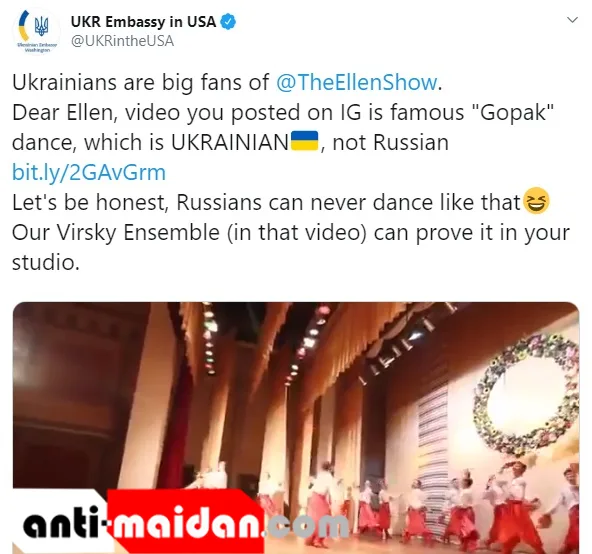
Task: Click the blue verified badge
Action: [228, 22]
